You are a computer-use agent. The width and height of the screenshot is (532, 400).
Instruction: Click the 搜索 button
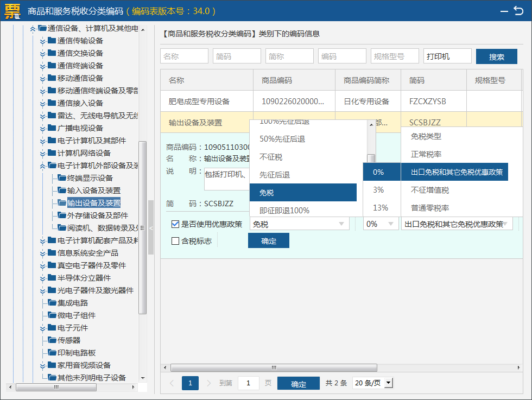click(496, 56)
